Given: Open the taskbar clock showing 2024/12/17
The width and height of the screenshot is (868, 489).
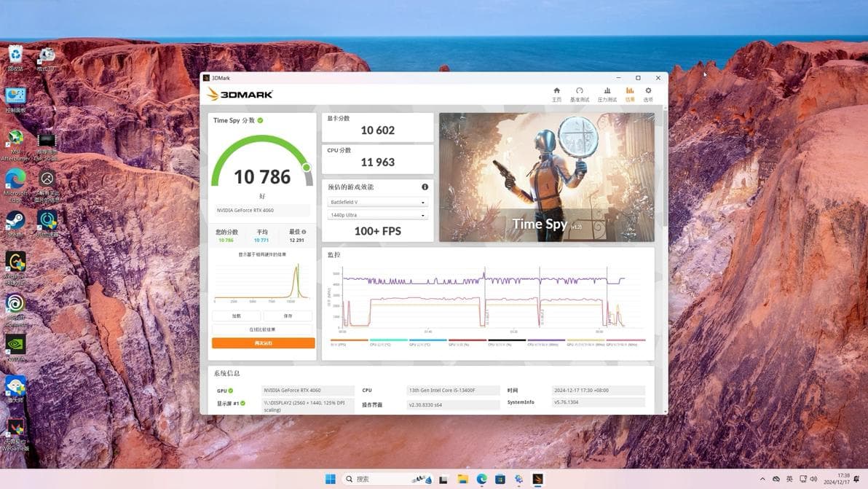Looking at the screenshot, I should tap(837, 479).
